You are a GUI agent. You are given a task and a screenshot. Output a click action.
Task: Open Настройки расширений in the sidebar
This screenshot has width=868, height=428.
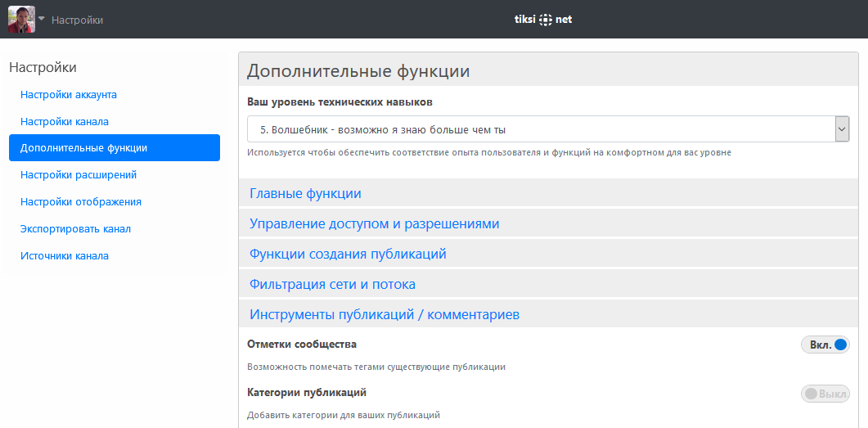[78, 174]
